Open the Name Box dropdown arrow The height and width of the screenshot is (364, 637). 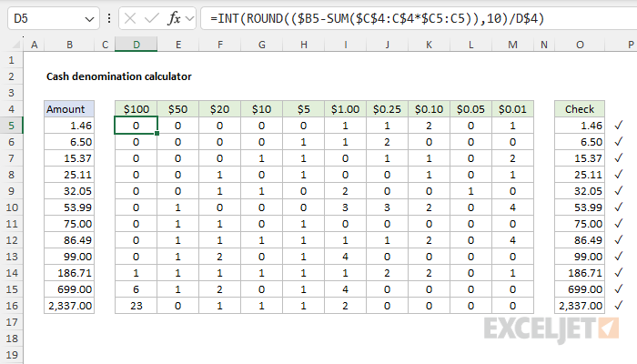89,19
